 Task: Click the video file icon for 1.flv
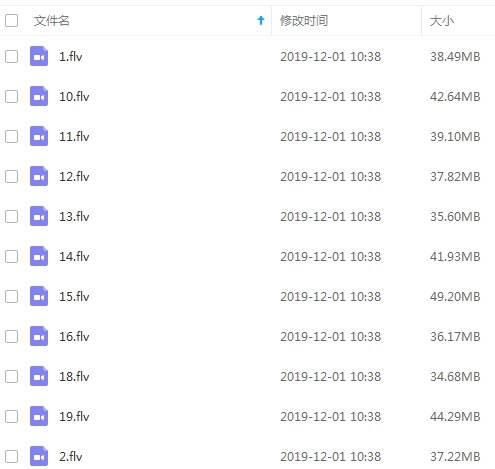39,56
